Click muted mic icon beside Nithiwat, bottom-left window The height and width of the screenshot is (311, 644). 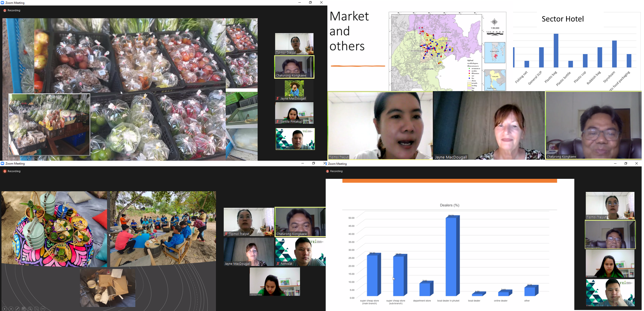point(278,264)
